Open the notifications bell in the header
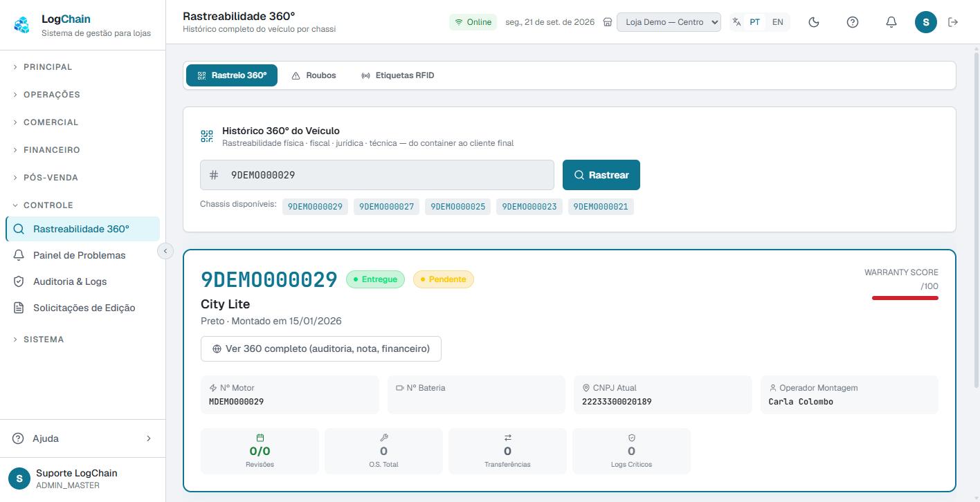This screenshot has height=502, width=980. [891, 22]
